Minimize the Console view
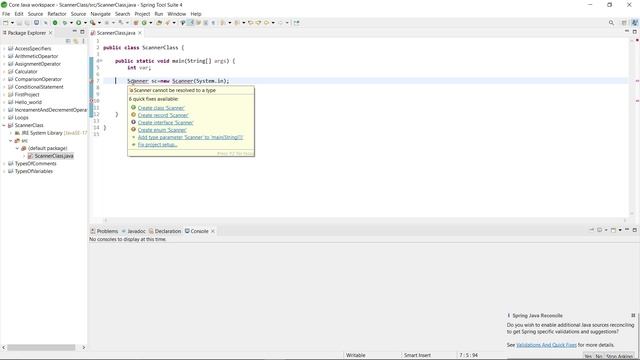The width and height of the screenshot is (640, 360). [x=627, y=230]
